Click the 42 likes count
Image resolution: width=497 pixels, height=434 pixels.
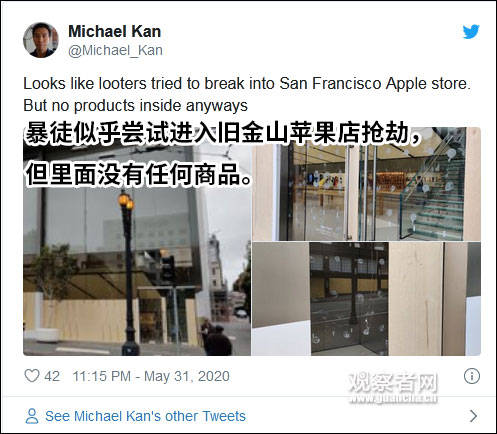[x=52, y=376]
